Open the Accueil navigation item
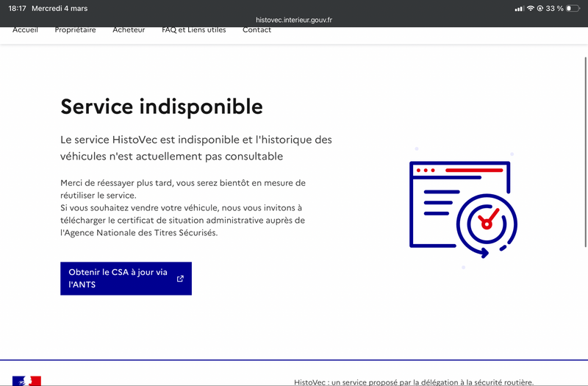This screenshot has width=588, height=386. (x=25, y=30)
